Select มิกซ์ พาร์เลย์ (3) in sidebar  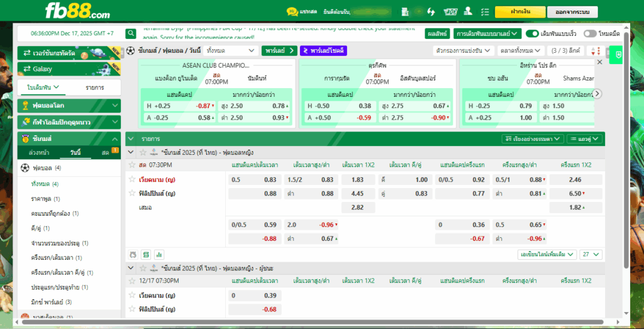52,302
